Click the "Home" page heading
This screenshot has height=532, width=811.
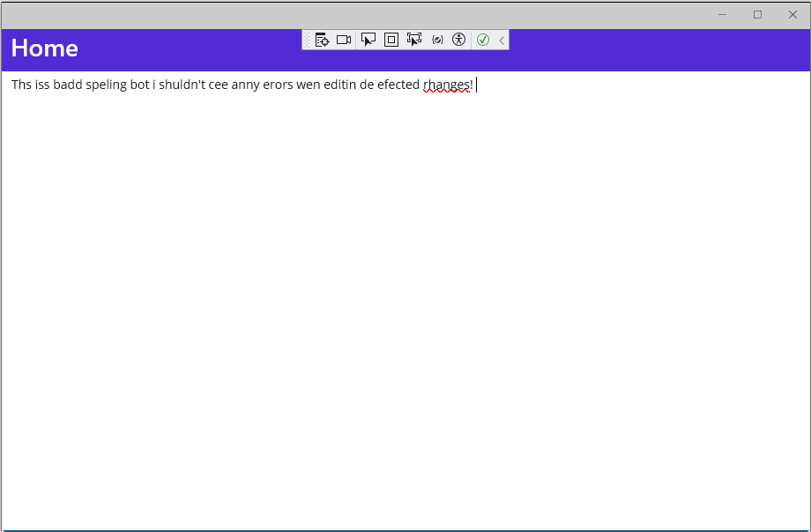click(x=43, y=48)
